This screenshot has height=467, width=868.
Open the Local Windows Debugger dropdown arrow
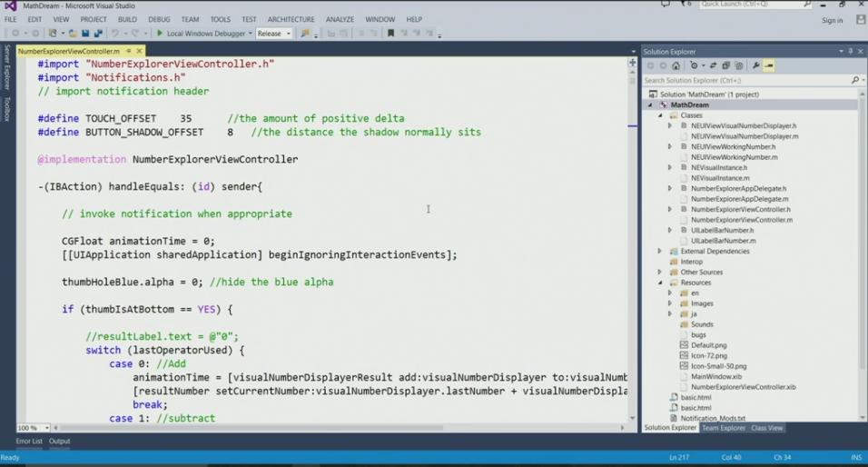point(251,34)
